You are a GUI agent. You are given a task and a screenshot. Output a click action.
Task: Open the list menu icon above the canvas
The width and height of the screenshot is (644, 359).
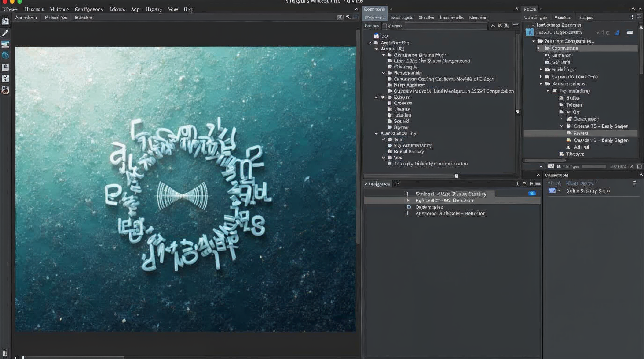pyautogui.click(x=356, y=17)
